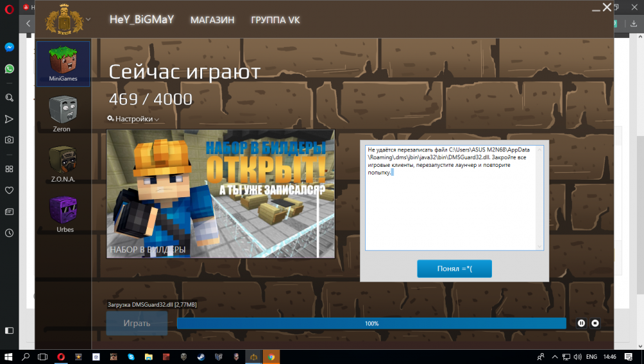Pause the DMSGuard32.dll download
This screenshot has height=364, width=644.
pyautogui.click(x=582, y=323)
